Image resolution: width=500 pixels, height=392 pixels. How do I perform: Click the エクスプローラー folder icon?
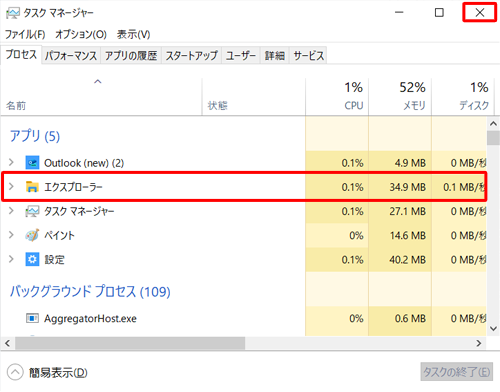click(32, 187)
